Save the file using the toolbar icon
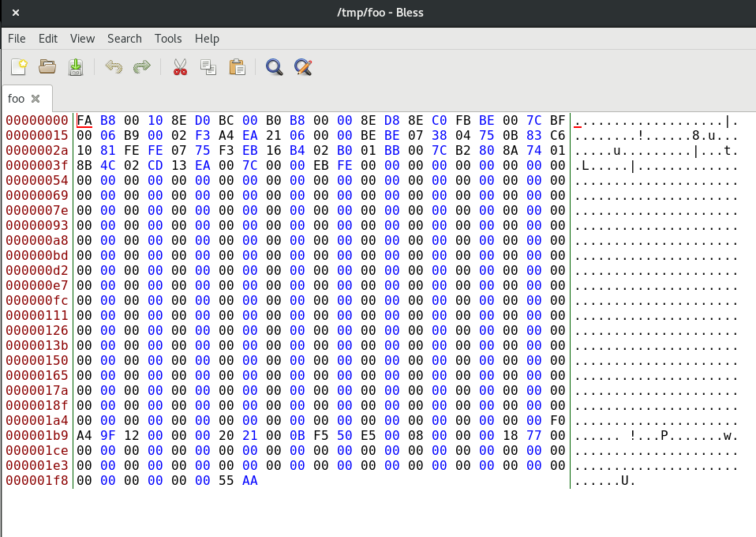 point(76,66)
